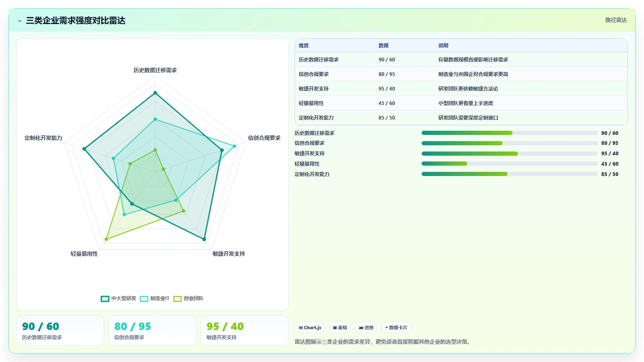The image size is (644, 362).
Task: Click 中大型研发 data point on 定制化开发能力 axis
Action: [84, 149]
